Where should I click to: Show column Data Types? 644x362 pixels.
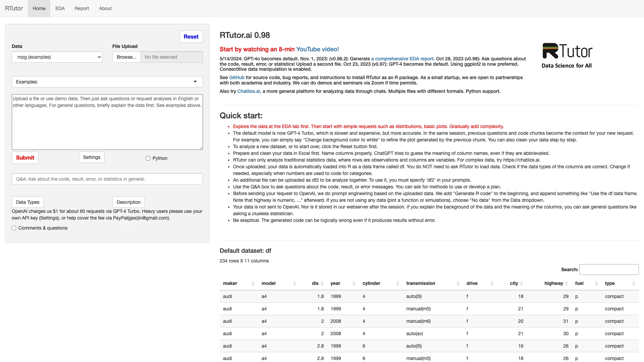point(28,202)
